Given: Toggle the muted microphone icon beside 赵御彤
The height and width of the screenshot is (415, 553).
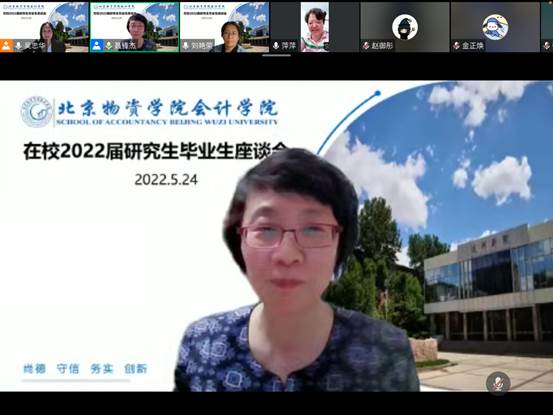Looking at the screenshot, I should (x=366, y=46).
